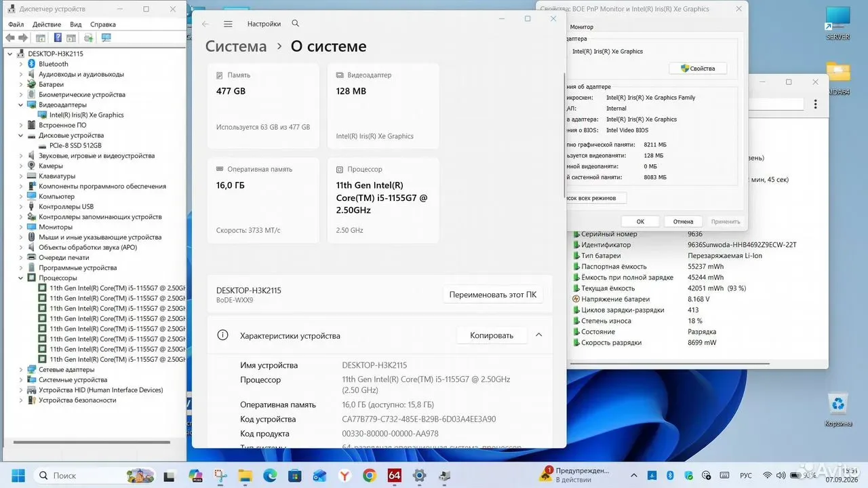Viewport: 868px width, 488px height.
Task: Open Outlook from the taskbar
Action: tap(319, 476)
